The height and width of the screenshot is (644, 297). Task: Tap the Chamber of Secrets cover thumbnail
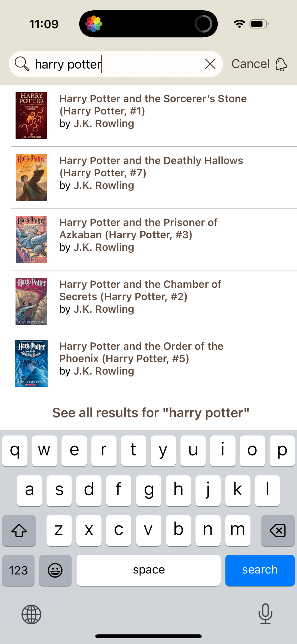pyautogui.click(x=31, y=301)
